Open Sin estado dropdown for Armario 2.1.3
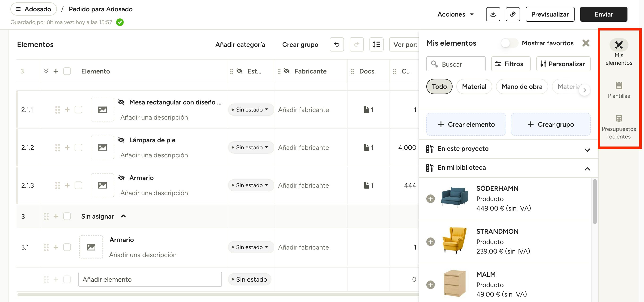Viewport: 644px width, 302px height. [x=250, y=185]
